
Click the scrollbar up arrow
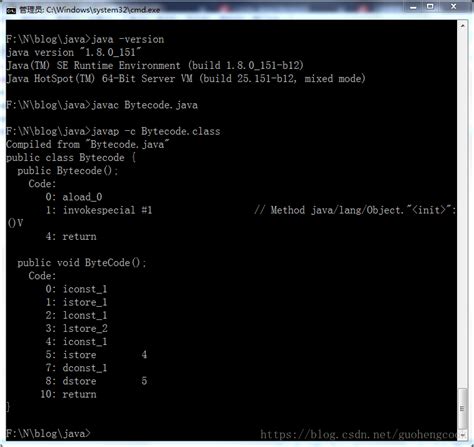coord(462,25)
